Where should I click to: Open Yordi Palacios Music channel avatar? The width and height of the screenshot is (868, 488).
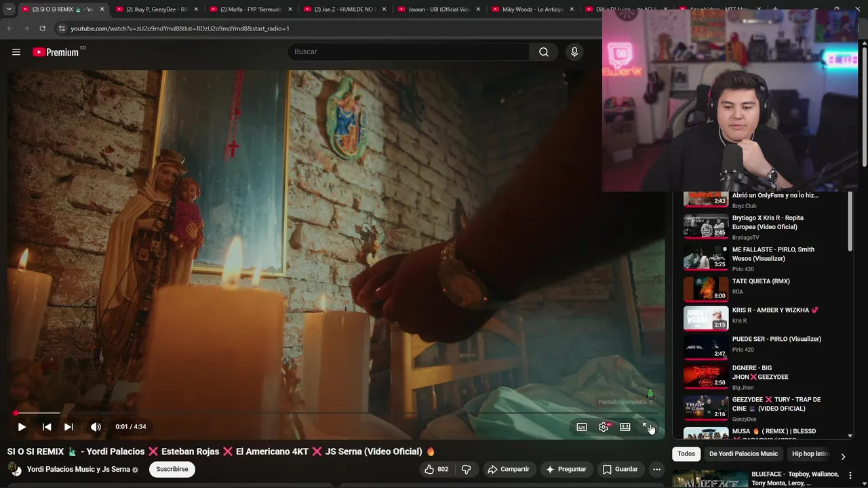pos(14,469)
